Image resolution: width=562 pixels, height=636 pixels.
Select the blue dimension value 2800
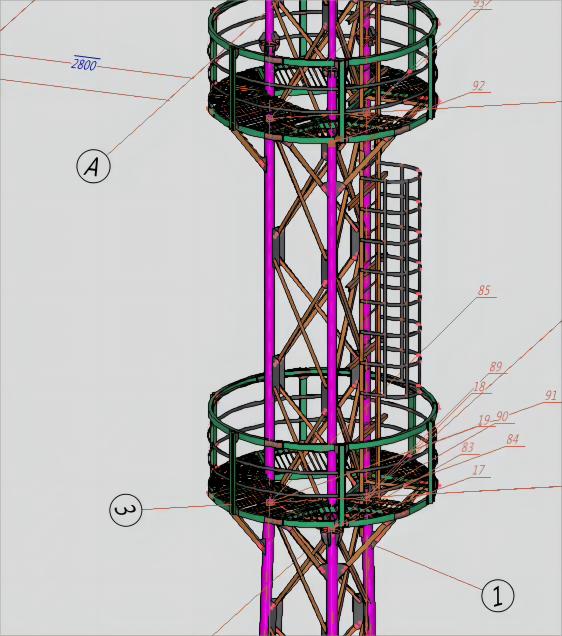(85, 64)
